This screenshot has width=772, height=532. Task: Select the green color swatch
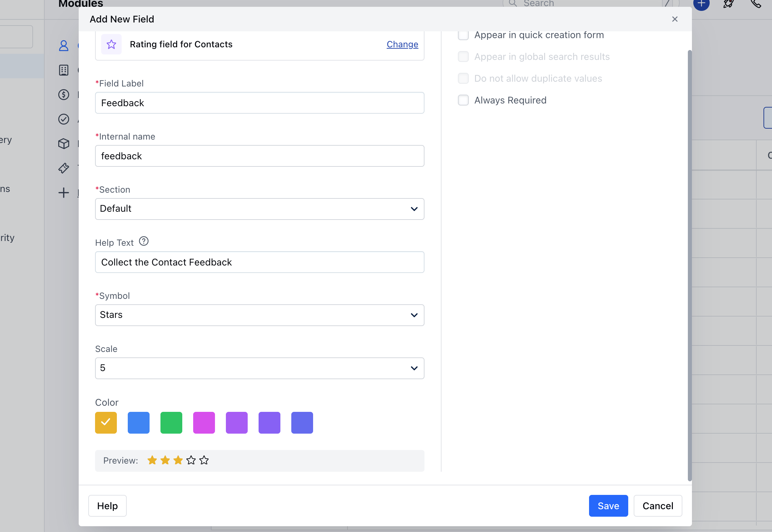[x=171, y=423]
